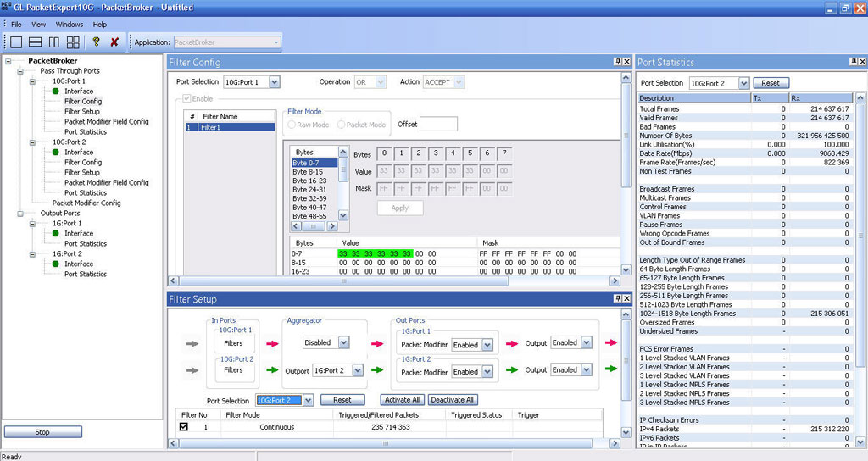Pin the Filter Config panel

coord(618,62)
